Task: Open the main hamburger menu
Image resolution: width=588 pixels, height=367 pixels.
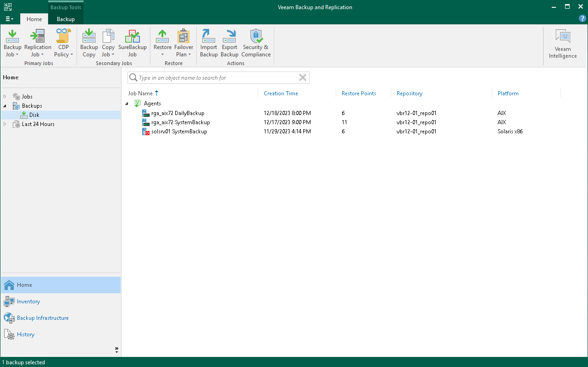Action: click(9, 19)
